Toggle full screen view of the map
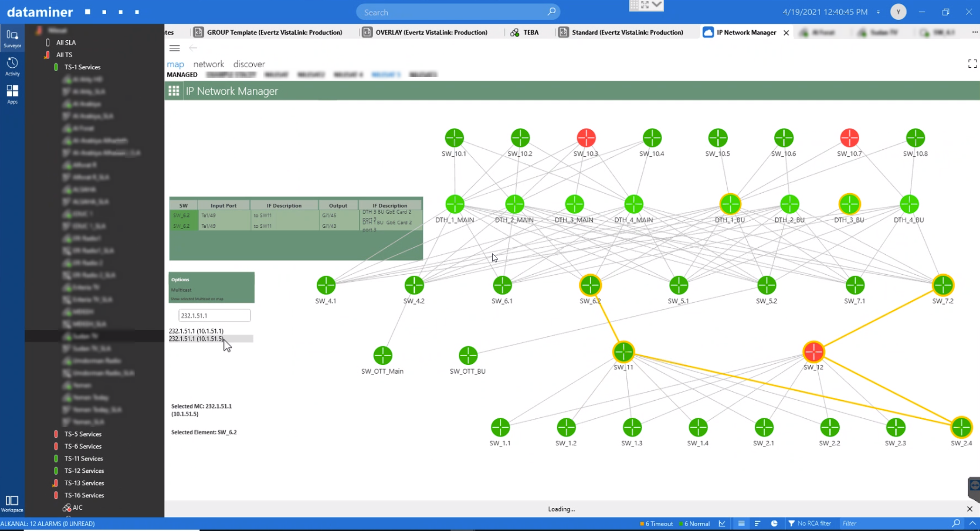 coord(972,64)
